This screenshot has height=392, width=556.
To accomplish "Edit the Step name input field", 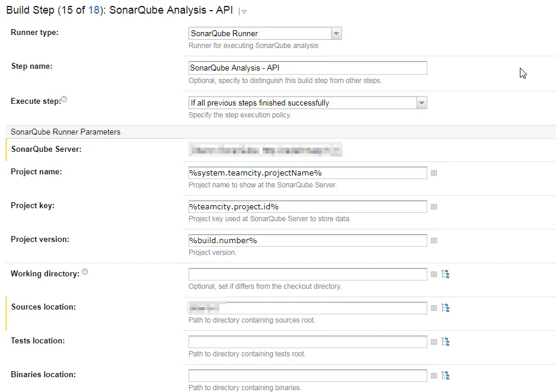I will 308,68.
